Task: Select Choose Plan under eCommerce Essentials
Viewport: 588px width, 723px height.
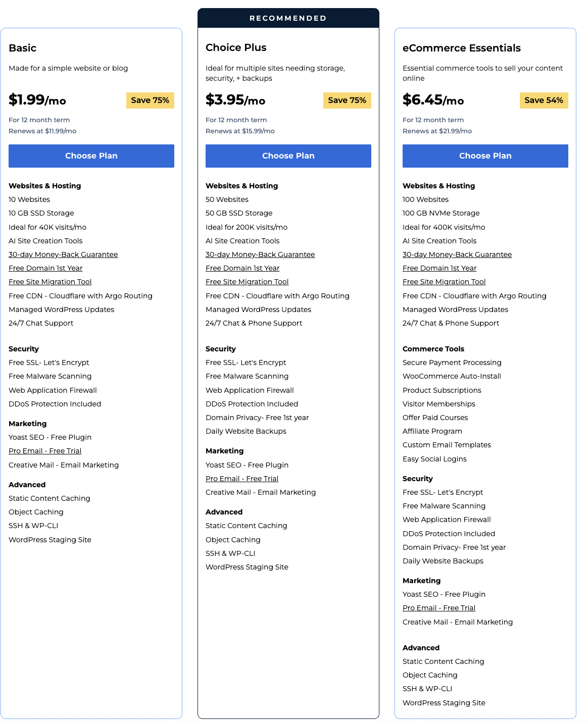Action: point(485,156)
